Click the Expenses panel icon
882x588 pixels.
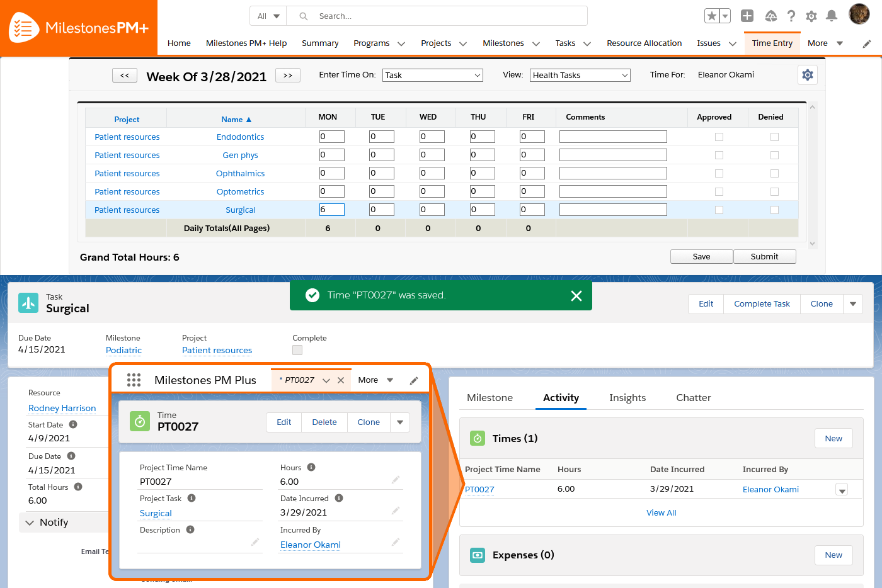click(x=478, y=555)
